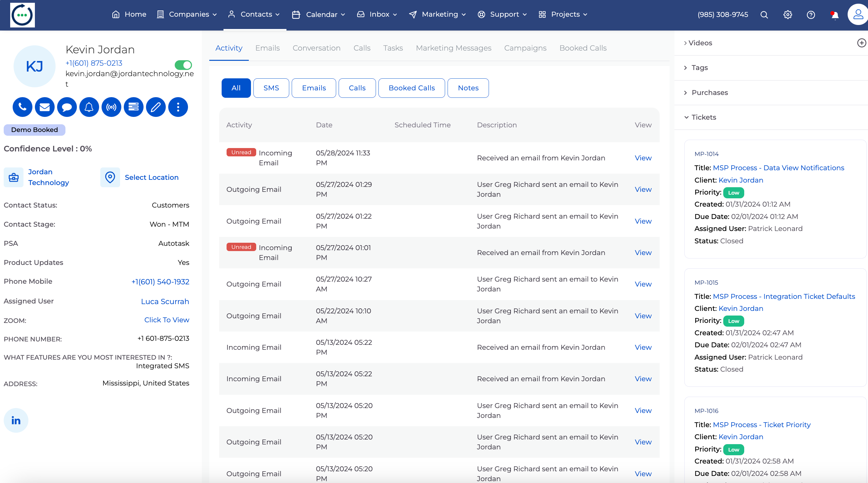The width and height of the screenshot is (868, 483).
Task: Click contact phone +1(601) 875-0213 link
Action: pos(94,63)
